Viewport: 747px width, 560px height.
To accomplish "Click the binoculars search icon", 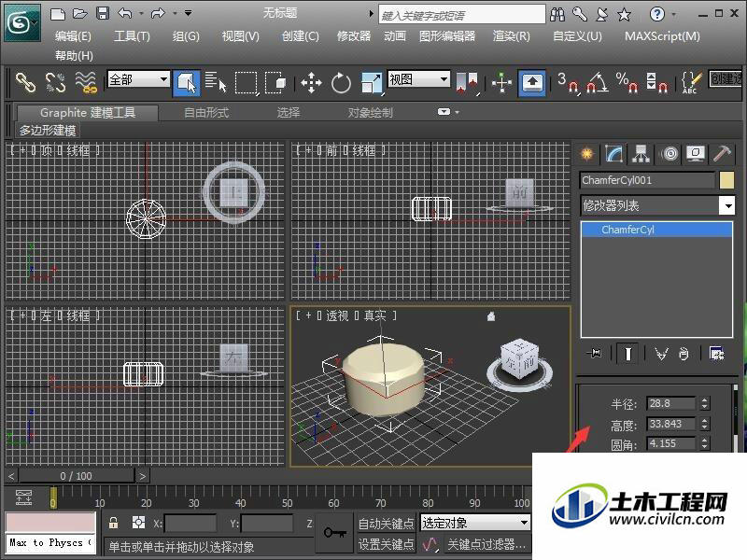I will click(557, 14).
